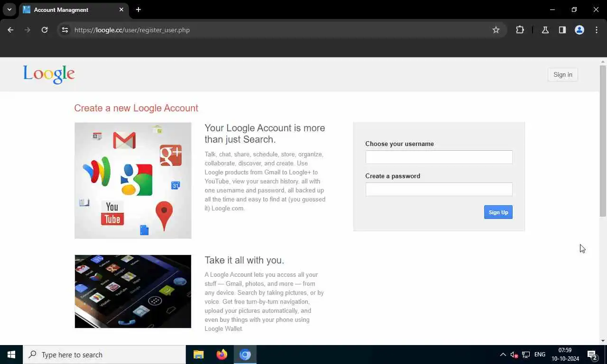607x364 pixels.
Task: Click the Create a new Loogle Account heading
Action: tap(136, 108)
